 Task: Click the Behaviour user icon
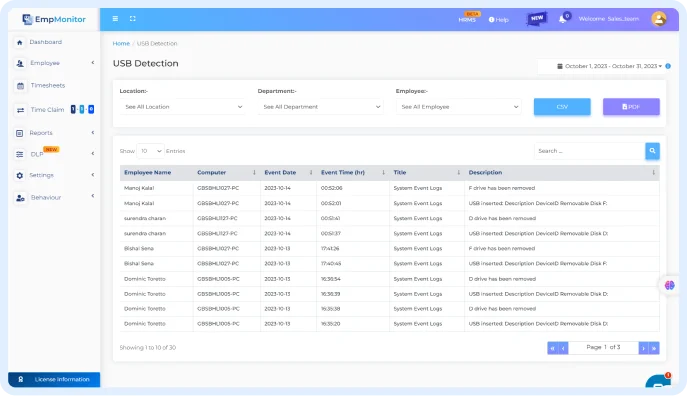[x=20, y=198]
